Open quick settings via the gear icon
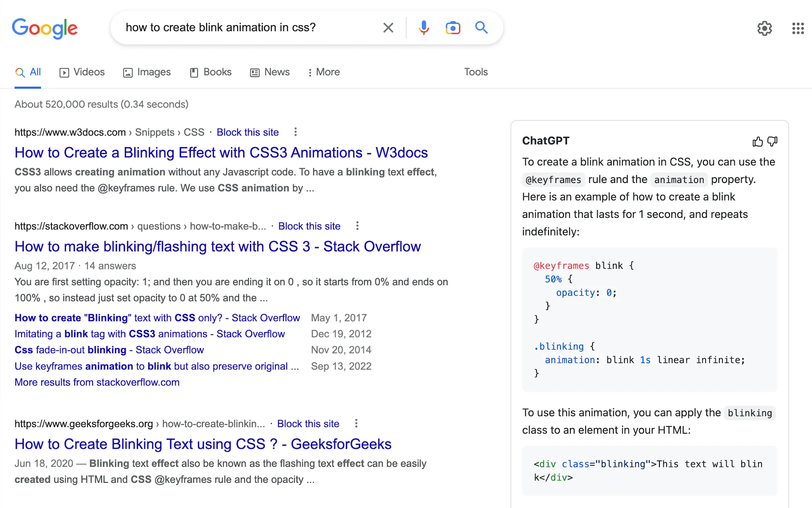This screenshot has height=508, width=812. 765,28
